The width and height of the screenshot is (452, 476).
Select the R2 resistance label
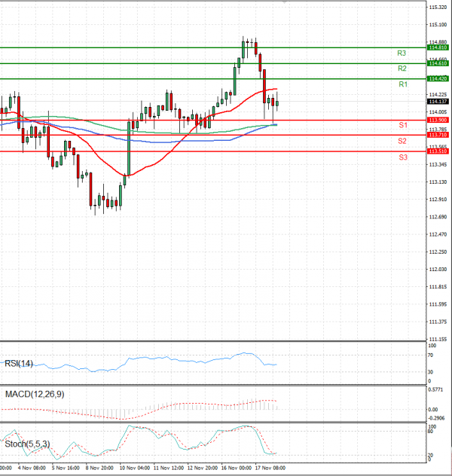(x=402, y=69)
